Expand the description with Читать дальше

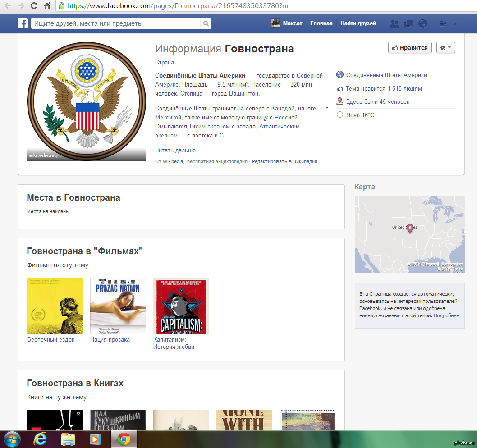point(175,151)
